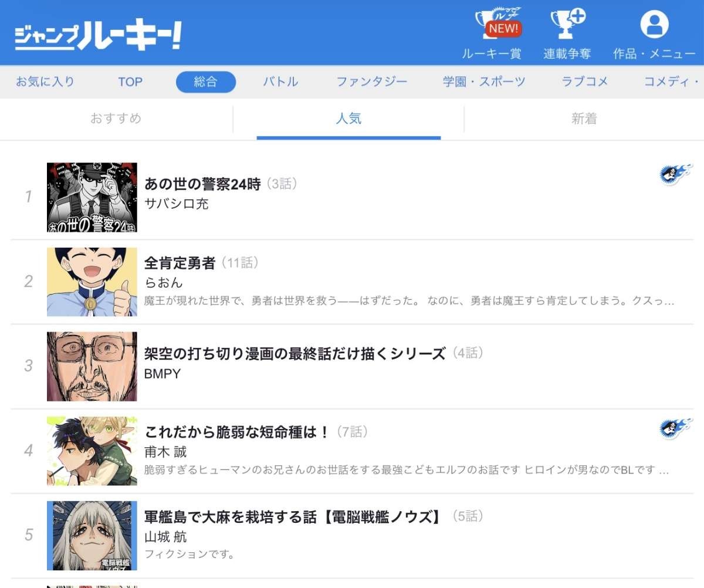The height and width of the screenshot is (588, 704).
Task: Open the 作品・メニュー user profile icon
Action: coord(654,25)
